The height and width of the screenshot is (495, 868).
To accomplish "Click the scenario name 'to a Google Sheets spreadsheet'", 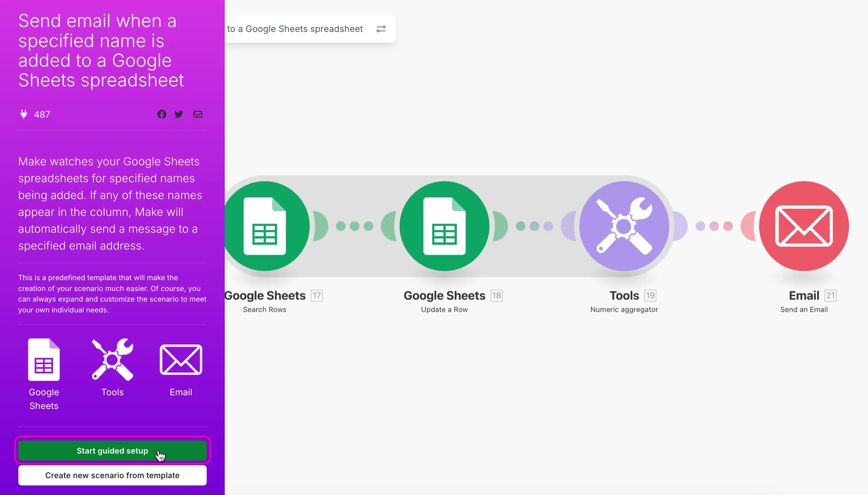I will coord(295,29).
